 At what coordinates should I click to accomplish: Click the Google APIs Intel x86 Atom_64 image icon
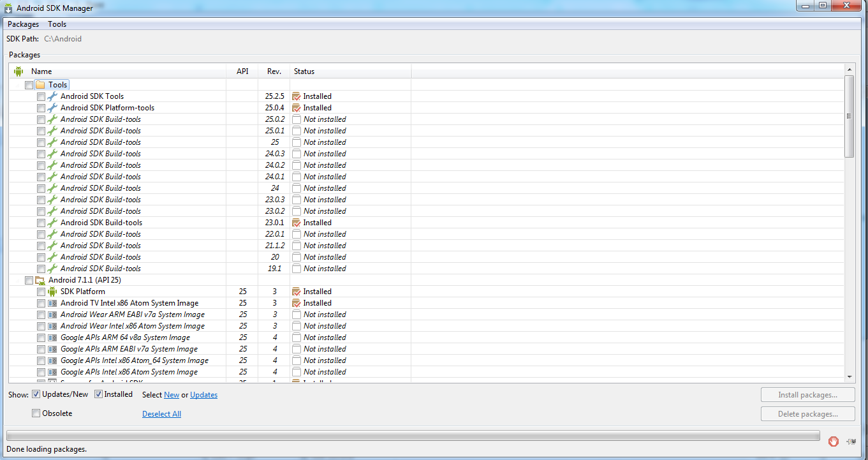52,360
